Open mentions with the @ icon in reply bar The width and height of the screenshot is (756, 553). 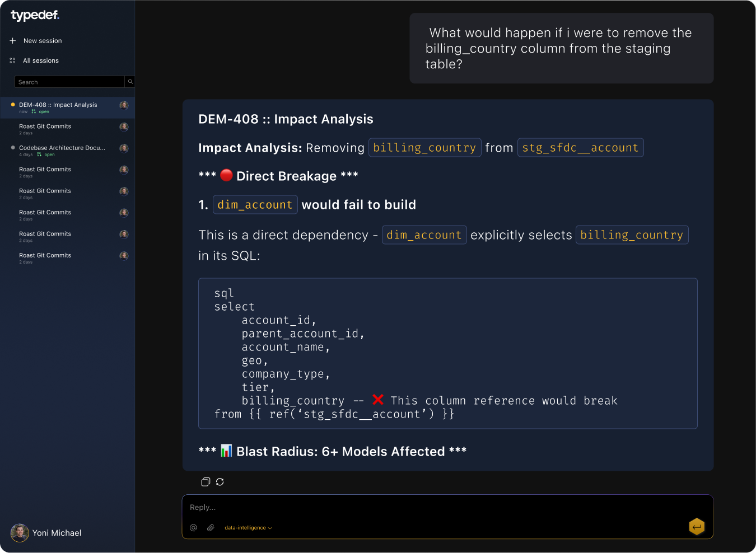coord(193,527)
